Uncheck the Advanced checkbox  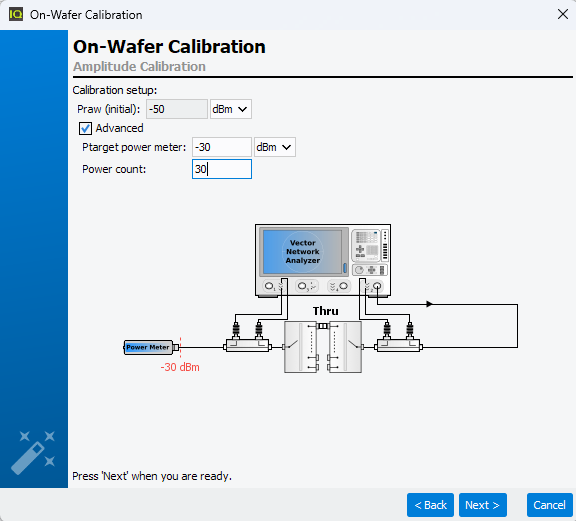[85, 129]
